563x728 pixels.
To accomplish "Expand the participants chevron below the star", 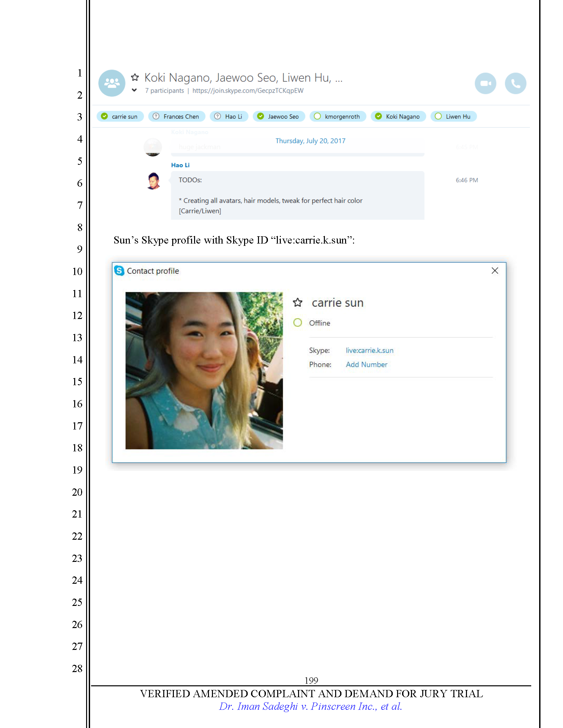I will [x=134, y=90].
